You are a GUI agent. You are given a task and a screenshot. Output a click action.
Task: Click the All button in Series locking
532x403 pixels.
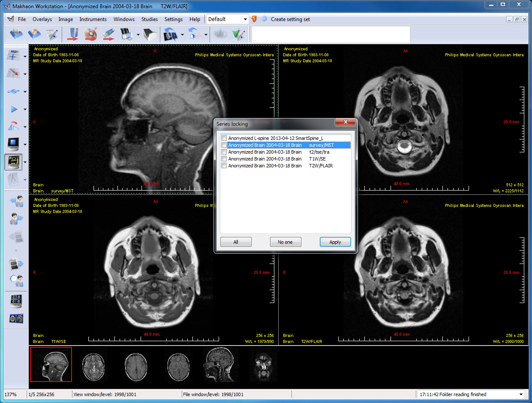click(236, 242)
